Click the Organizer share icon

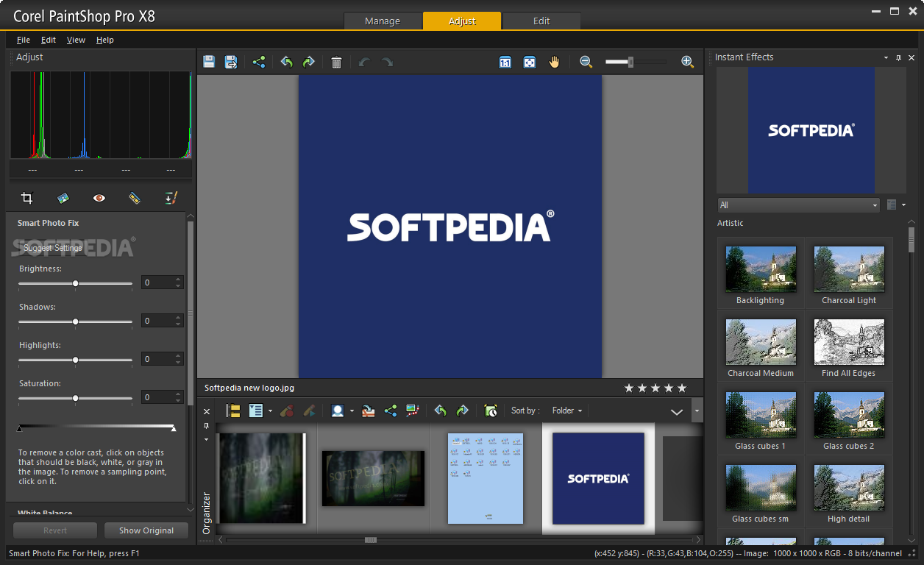(391, 411)
